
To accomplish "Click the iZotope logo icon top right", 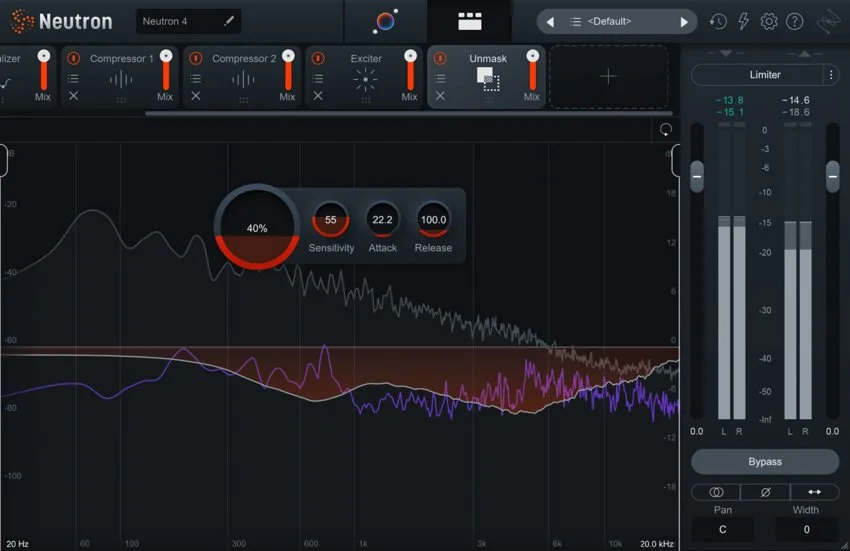I will pos(828,22).
